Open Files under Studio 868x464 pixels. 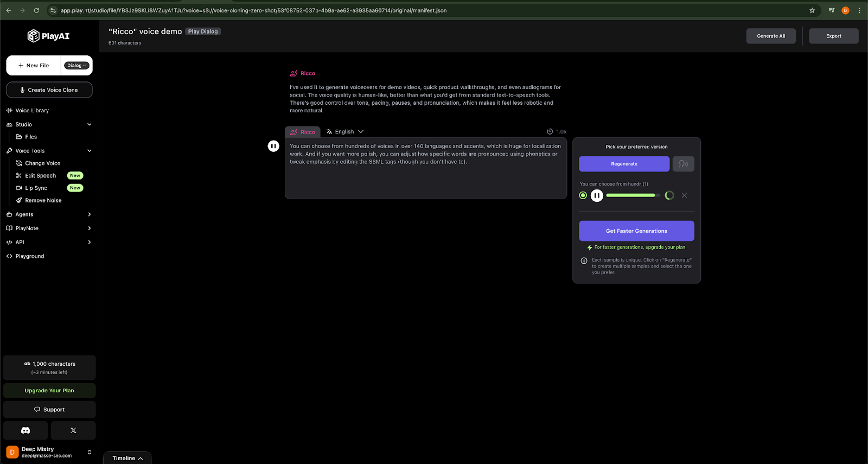[x=31, y=137]
